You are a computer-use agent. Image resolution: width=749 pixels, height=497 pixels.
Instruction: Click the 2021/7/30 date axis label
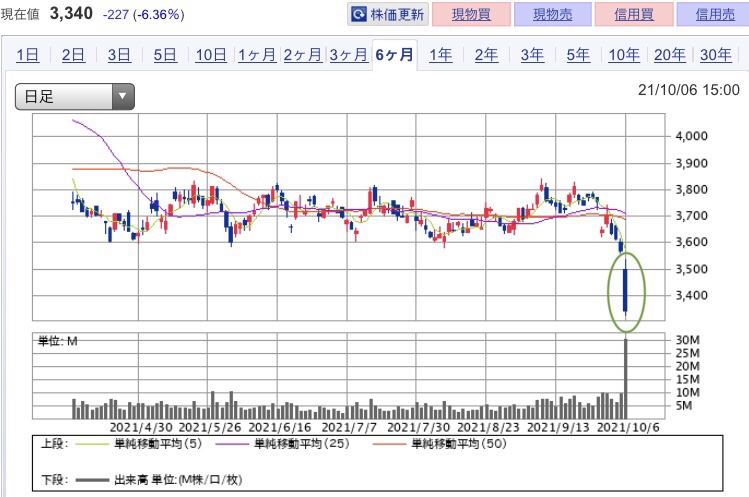[418, 427]
